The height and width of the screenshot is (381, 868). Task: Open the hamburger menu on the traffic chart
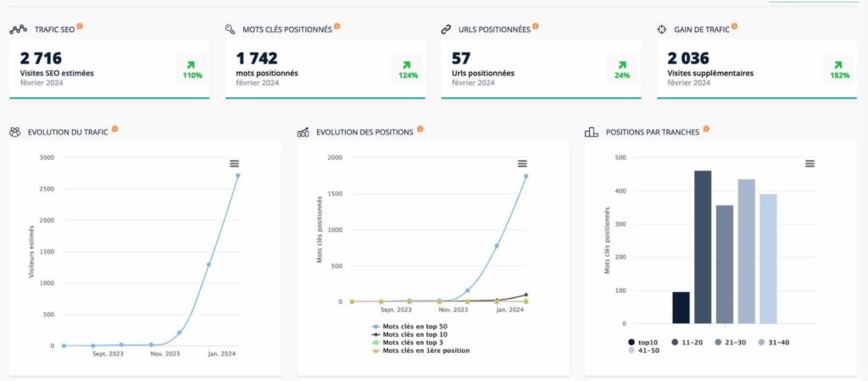[x=234, y=163]
